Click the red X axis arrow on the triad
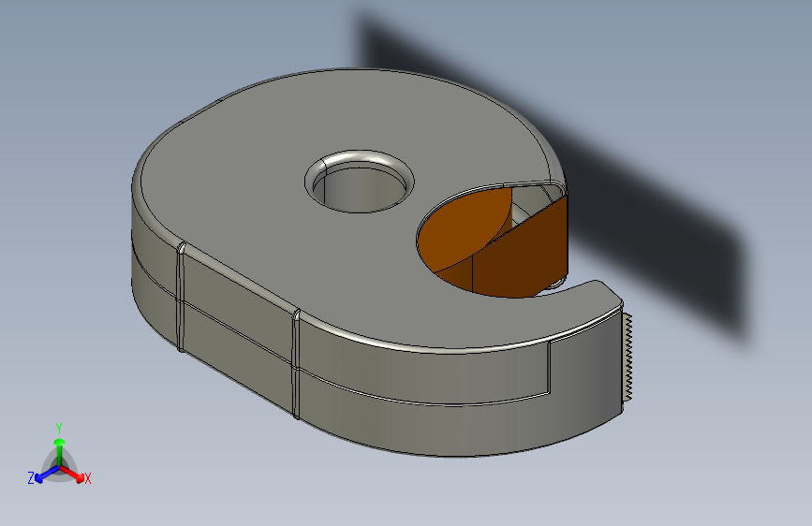This screenshot has height=526, width=812. [72, 474]
